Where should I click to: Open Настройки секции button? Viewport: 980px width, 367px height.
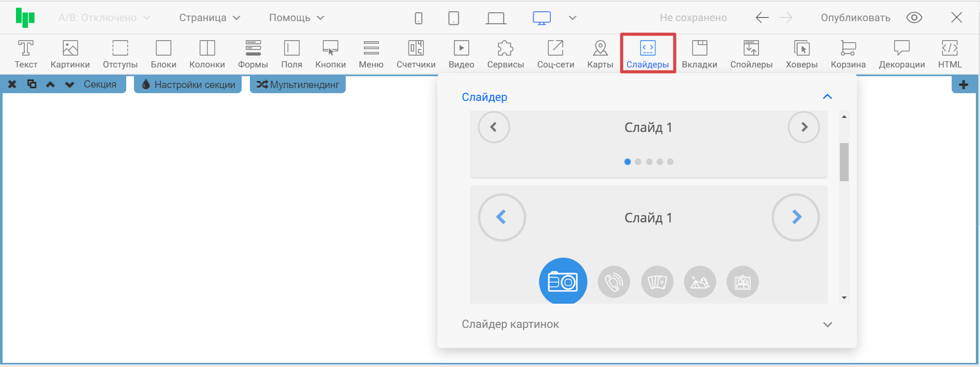(188, 84)
